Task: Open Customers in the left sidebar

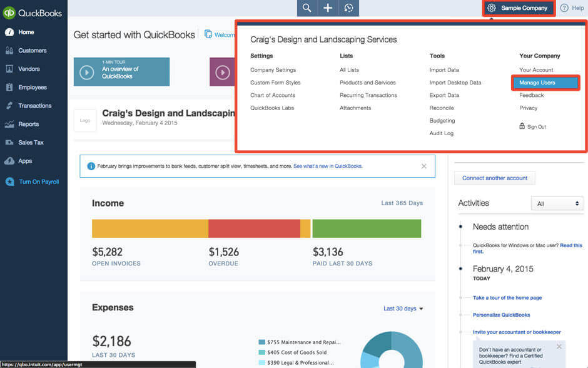Action: tap(32, 51)
